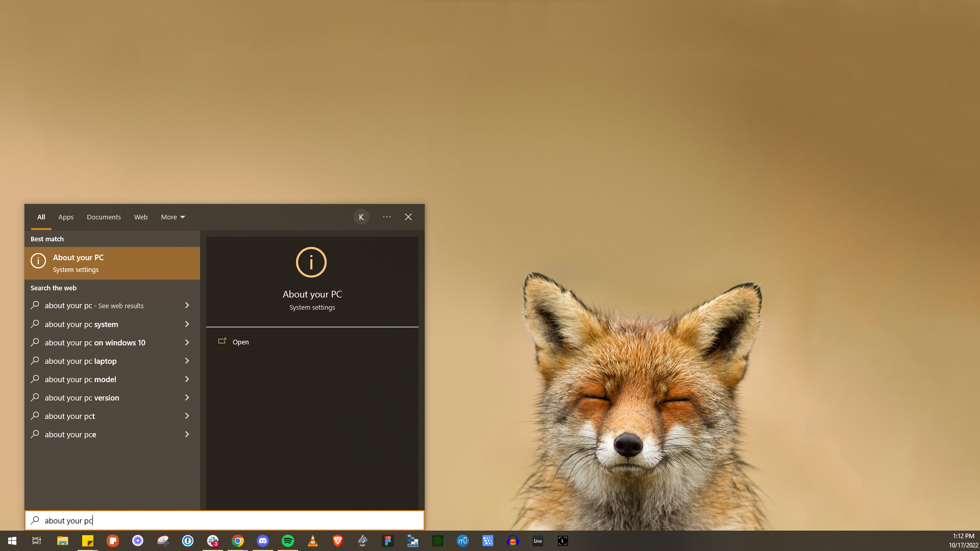Open 1Password from the taskbar
Viewport: 980px width, 551px height.
[188, 541]
